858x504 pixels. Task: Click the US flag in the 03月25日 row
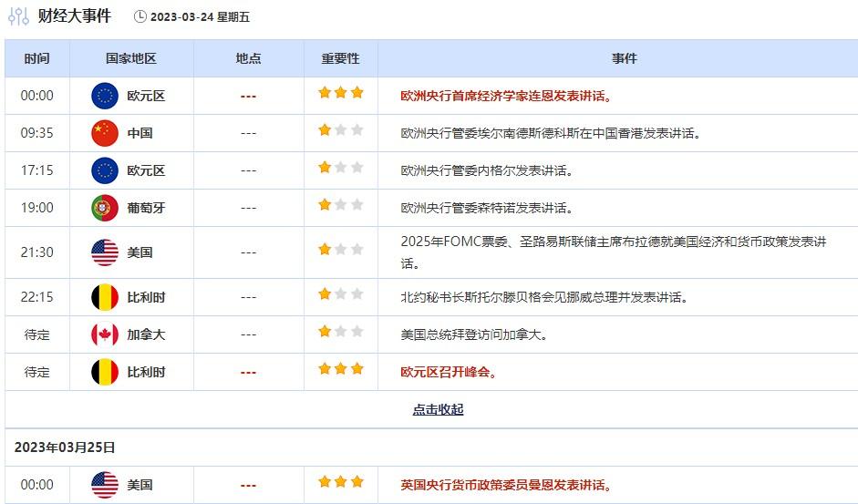coord(105,485)
